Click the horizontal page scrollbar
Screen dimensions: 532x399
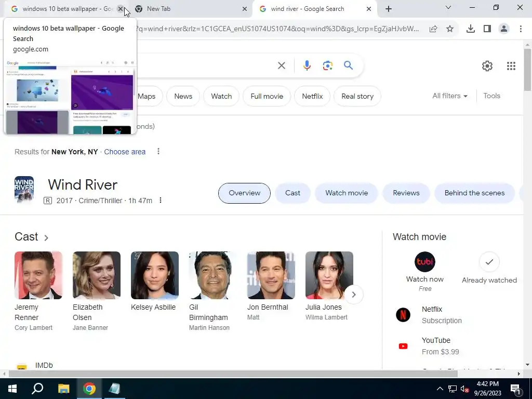(x=233, y=374)
